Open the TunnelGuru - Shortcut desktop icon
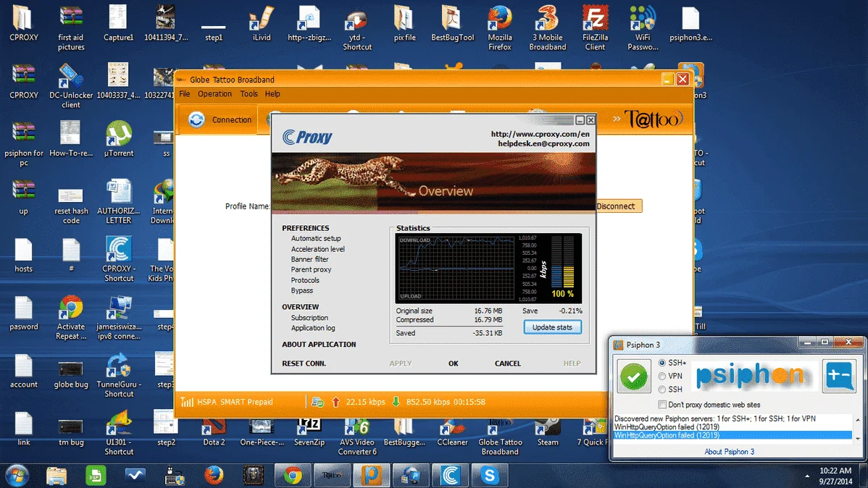Image resolution: width=868 pixels, height=488 pixels. pyautogui.click(x=119, y=374)
